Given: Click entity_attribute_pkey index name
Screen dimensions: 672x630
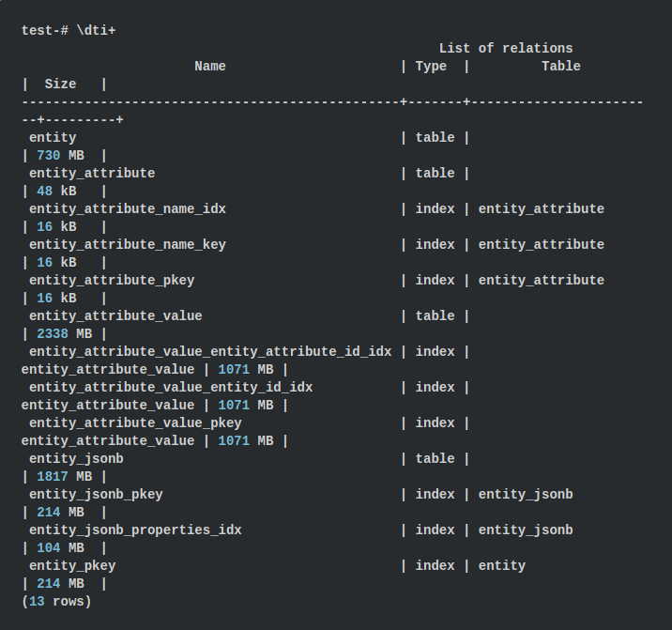Looking at the screenshot, I should [112, 281].
